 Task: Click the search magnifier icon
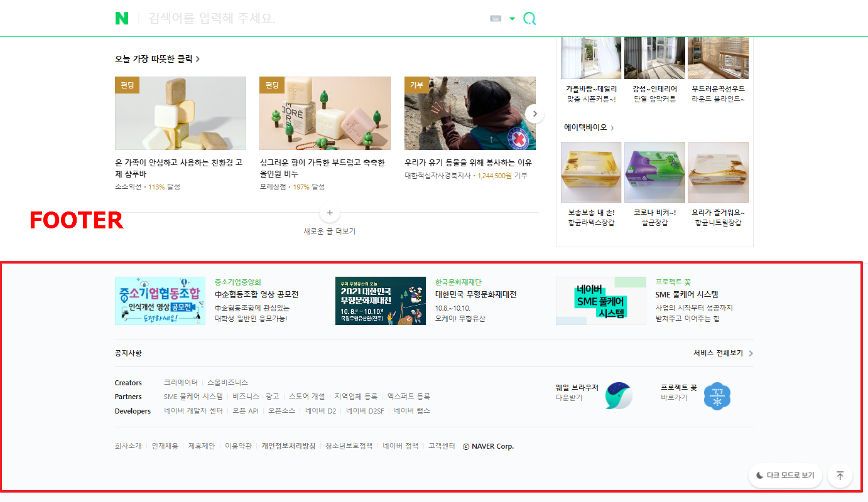pos(529,18)
